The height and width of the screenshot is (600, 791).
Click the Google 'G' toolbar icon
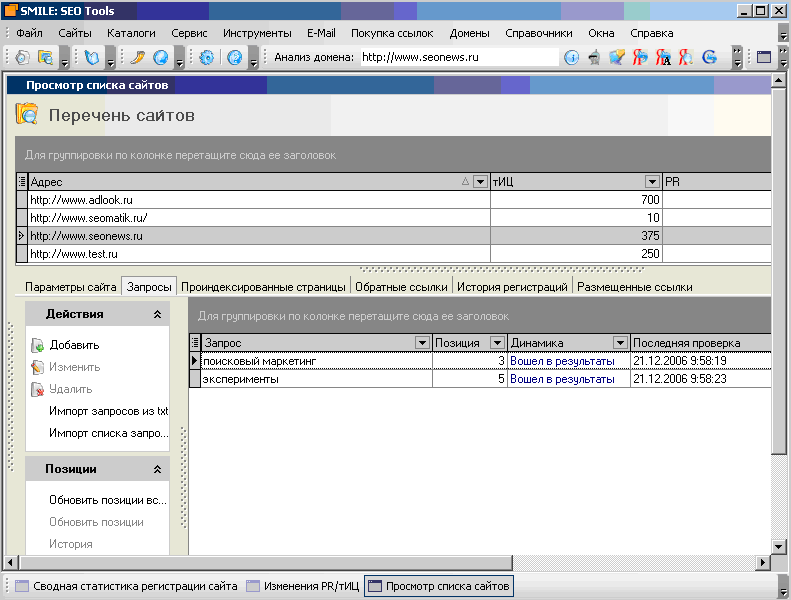coord(709,57)
